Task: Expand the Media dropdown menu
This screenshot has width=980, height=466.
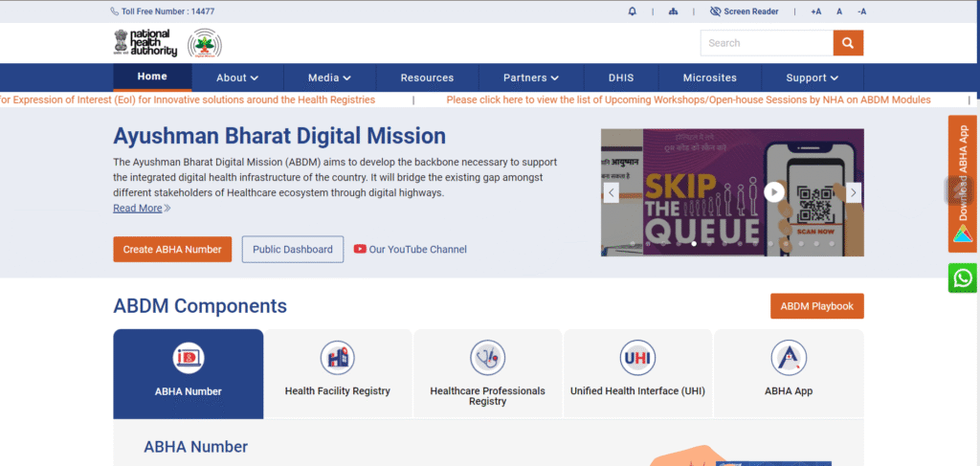Action: tap(329, 78)
